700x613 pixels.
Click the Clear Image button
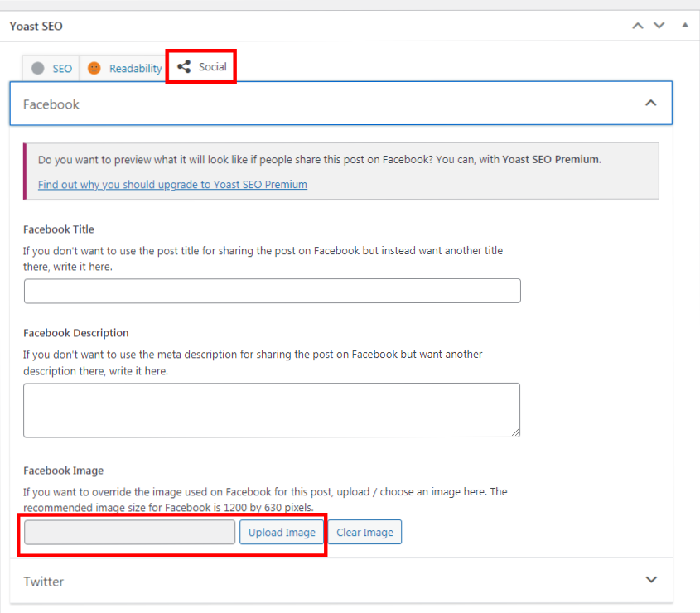364,532
